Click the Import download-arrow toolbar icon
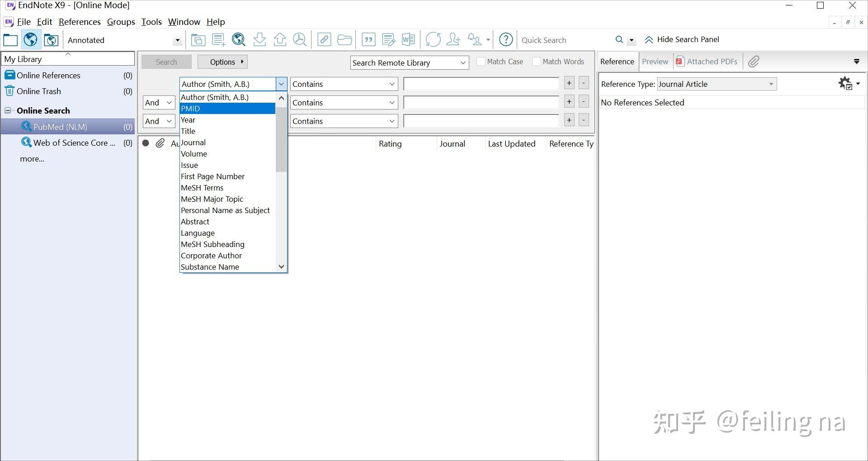 [259, 40]
